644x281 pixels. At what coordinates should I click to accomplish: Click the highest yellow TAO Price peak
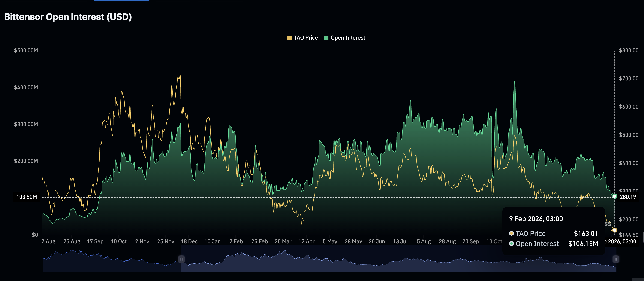[x=180, y=76]
